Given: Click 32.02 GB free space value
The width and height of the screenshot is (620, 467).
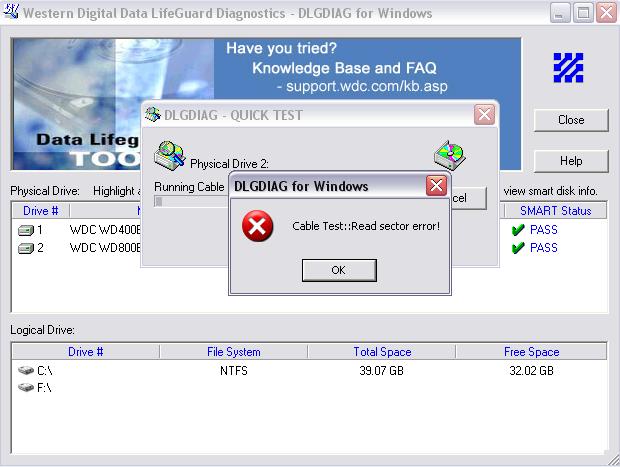Looking at the screenshot, I should pyautogui.click(x=531, y=371).
